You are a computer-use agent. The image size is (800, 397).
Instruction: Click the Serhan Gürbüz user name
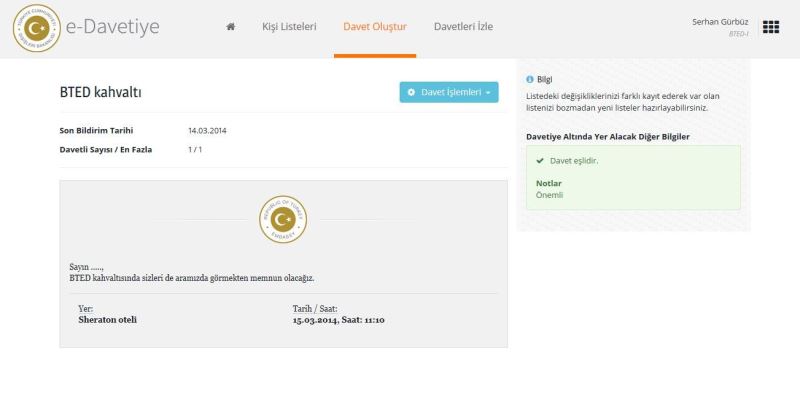coord(720,22)
